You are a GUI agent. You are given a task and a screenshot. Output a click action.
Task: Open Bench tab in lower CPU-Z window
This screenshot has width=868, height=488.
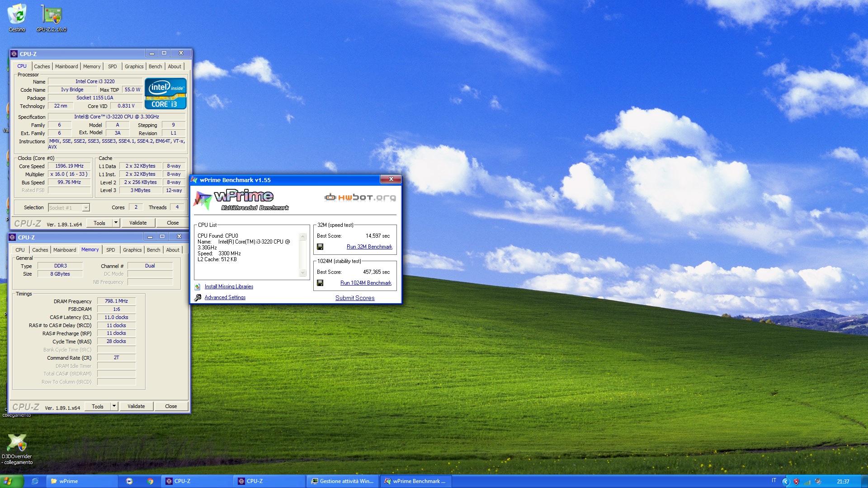coord(153,250)
